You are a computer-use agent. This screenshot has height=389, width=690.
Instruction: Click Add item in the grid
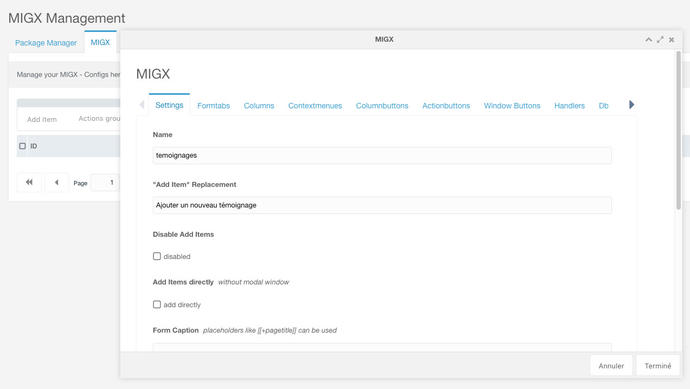tap(42, 119)
